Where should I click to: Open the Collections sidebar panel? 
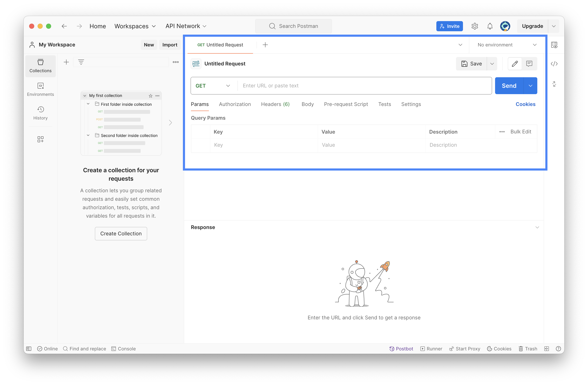tap(41, 66)
